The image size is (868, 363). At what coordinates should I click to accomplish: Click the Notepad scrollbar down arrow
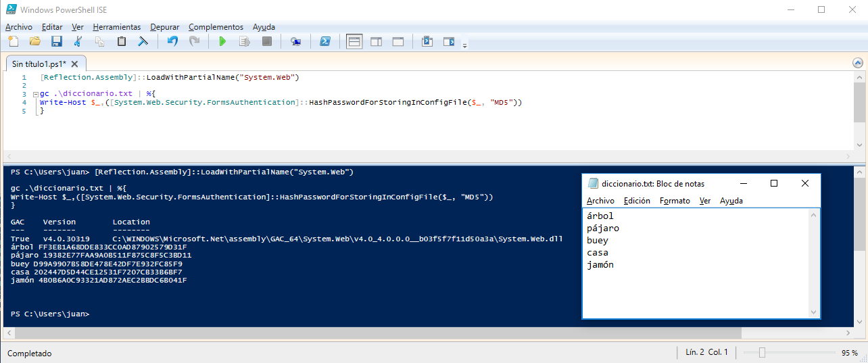(814, 312)
